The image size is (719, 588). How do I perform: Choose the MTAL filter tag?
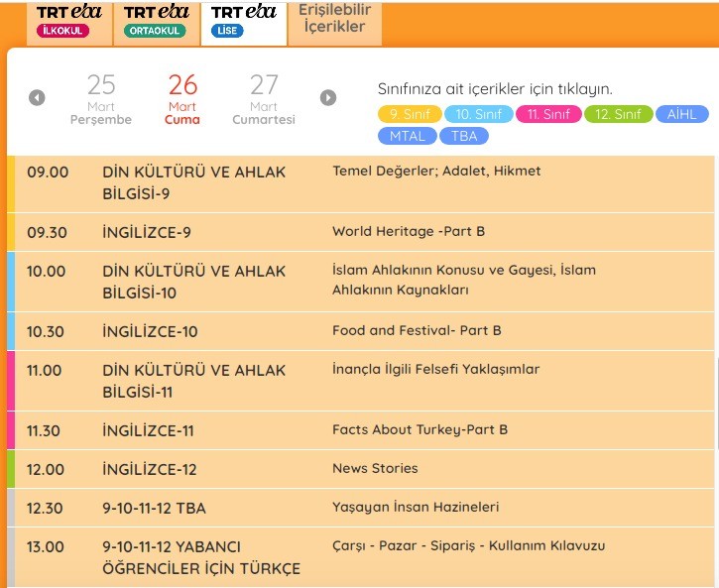[407, 136]
